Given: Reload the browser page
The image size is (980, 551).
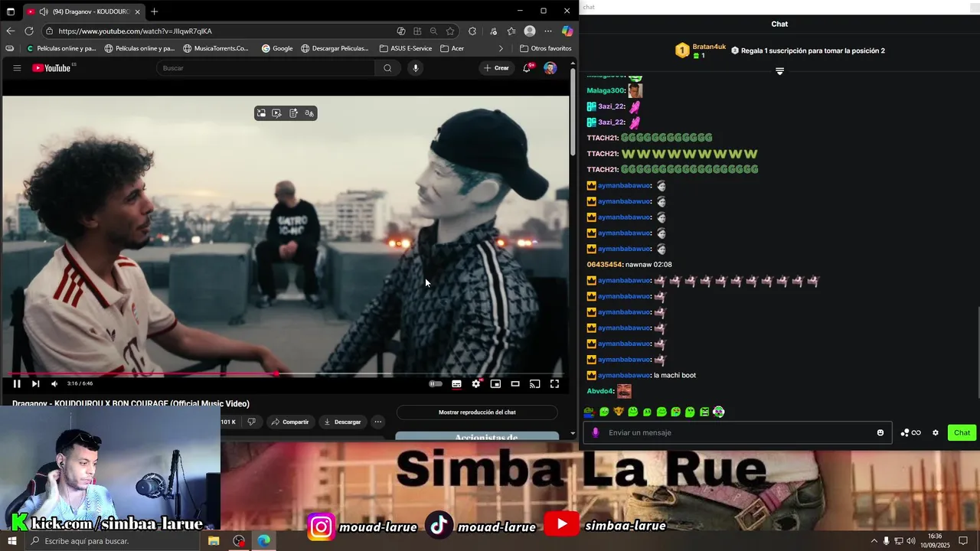Looking at the screenshot, I should pos(29,31).
